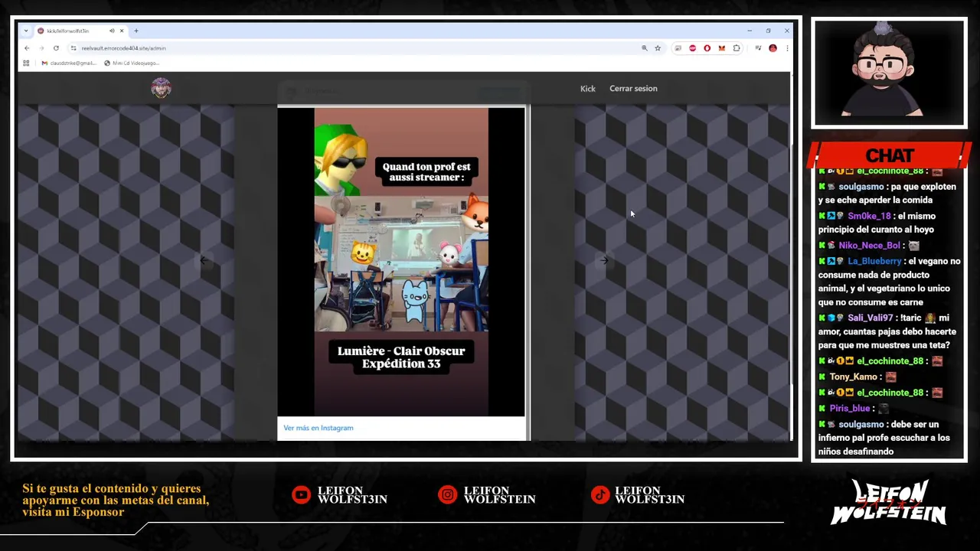980x551 pixels.
Task: Open the Gmail clausdstrike bookmark
Action: [x=69, y=63]
